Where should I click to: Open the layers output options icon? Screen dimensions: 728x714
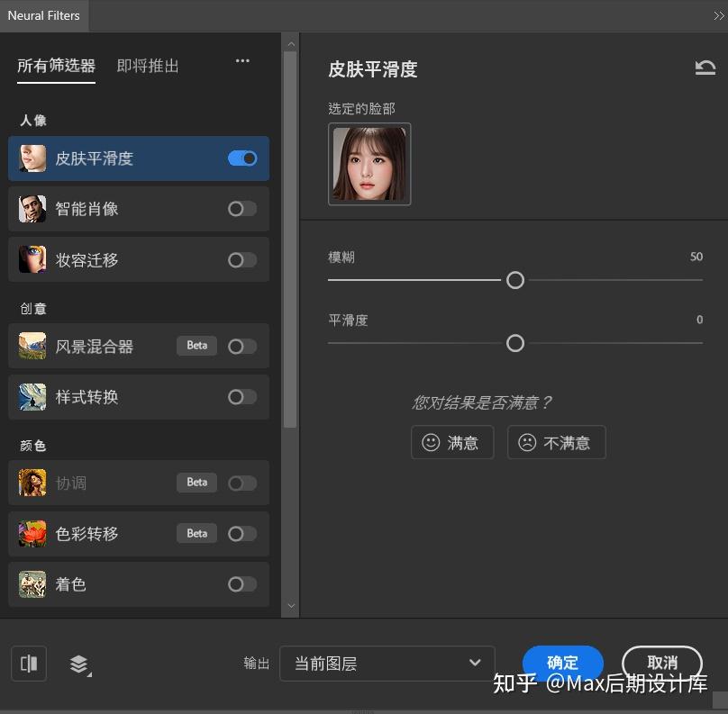point(78,664)
